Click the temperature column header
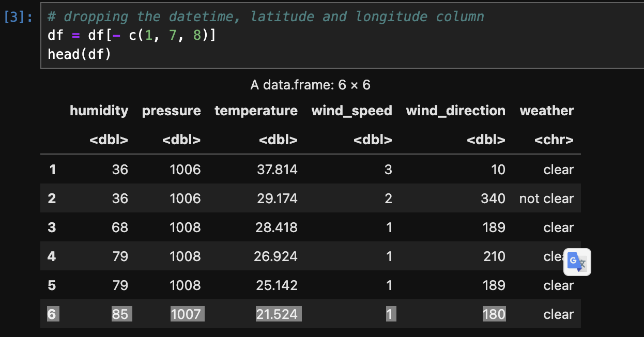Screen dimensions: 644x337 coord(256,111)
